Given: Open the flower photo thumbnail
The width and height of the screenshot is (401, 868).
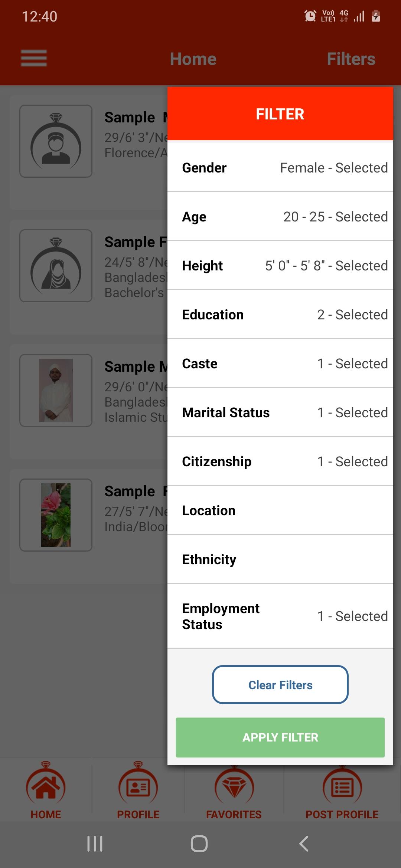Looking at the screenshot, I should [56, 515].
